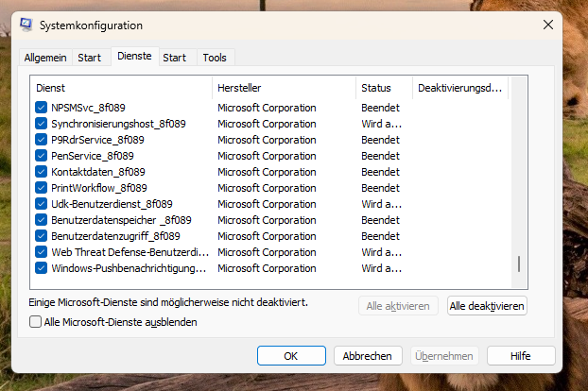Uncheck the NPSMSvc_8f089 service checkbox

42,108
